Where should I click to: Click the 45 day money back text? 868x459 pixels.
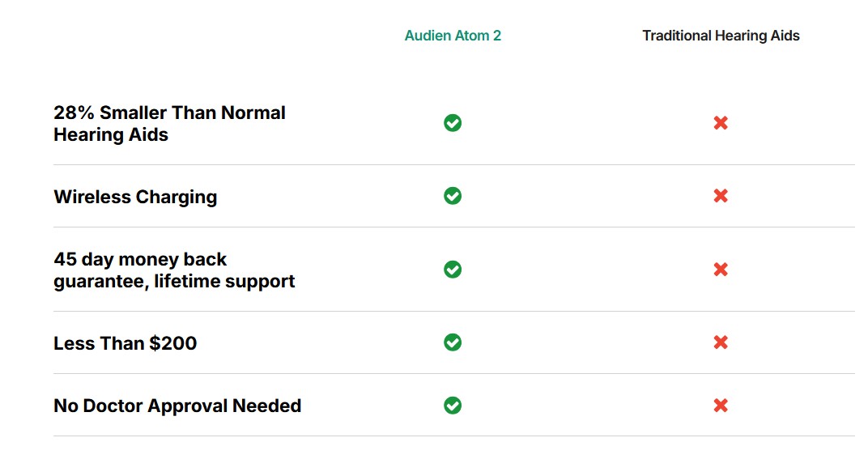click(x=140, y=259)
